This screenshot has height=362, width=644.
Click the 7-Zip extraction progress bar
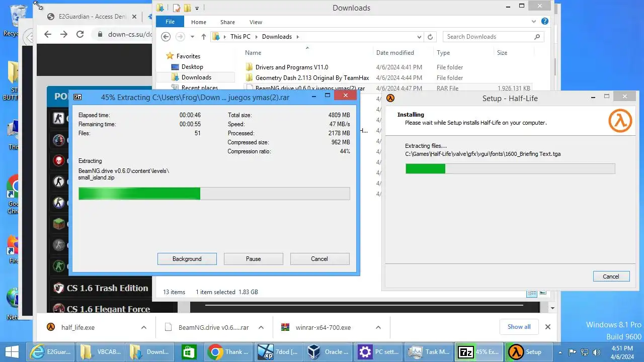coord(214,194)
